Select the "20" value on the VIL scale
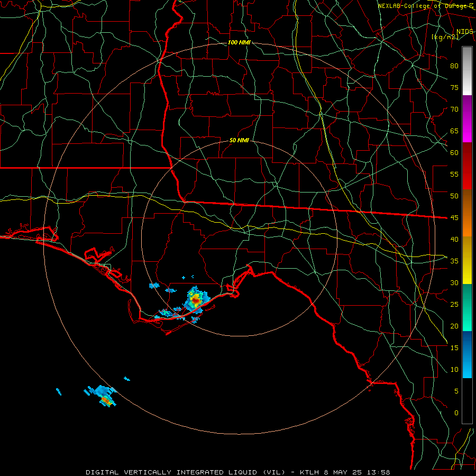The image size is (476, 476). click(454, 326)
